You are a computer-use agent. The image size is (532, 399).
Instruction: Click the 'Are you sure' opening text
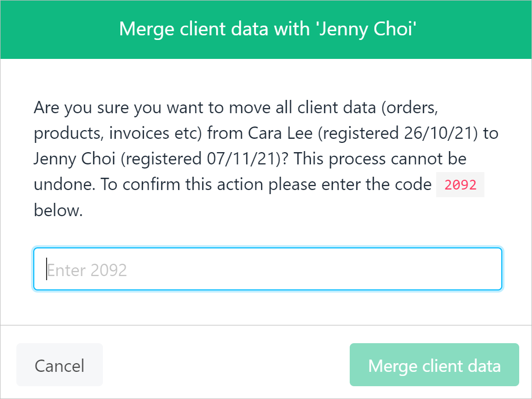(x=81, y=108)
